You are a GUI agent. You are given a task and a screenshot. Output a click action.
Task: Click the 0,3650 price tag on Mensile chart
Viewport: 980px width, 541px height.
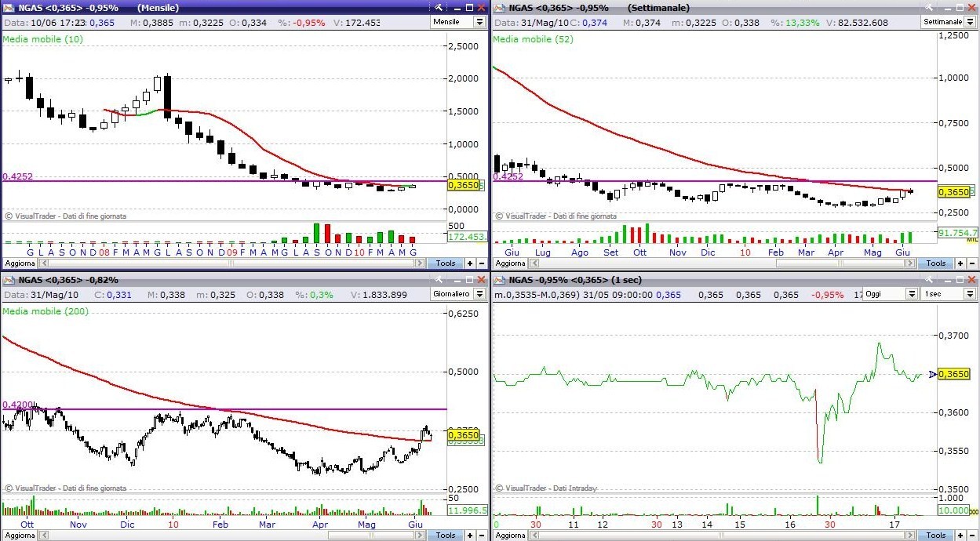pos(462,185)
